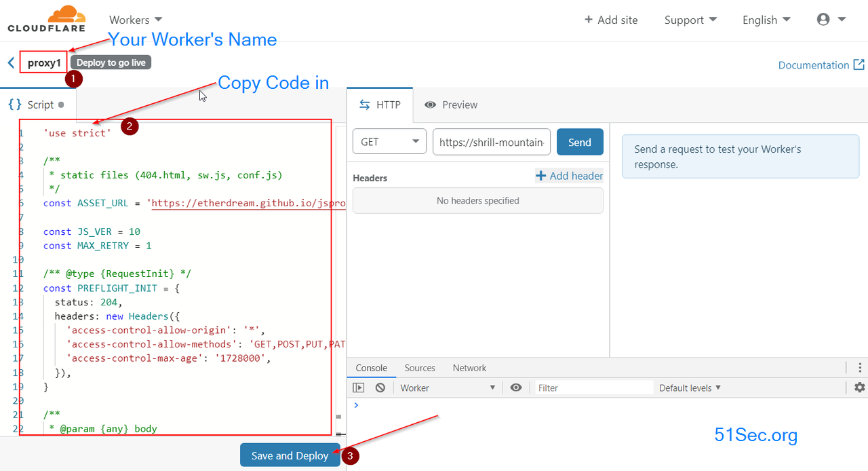The image size is (868, 471).
Task: Clear console with the circle-slash icon
Action: pyautogui.click(x=380, y=388)
